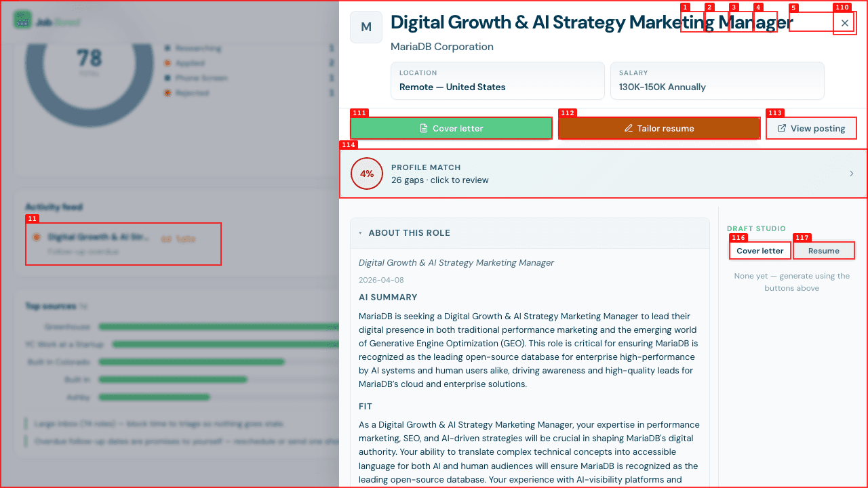Screen dimensions: 868x488
Task: Switch to the Resume tab in Draft Studio
Action: pos(823,251)
